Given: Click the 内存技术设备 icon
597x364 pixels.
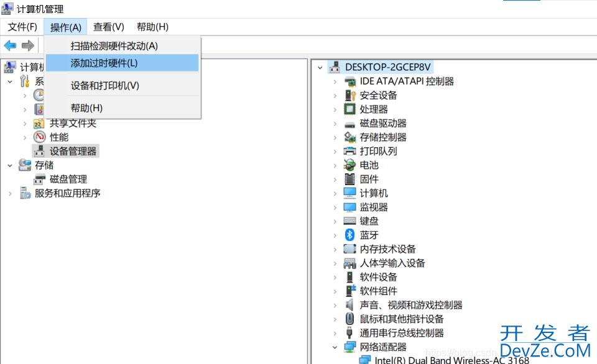Looking at the screenshot, I should [x=349, y=249].
